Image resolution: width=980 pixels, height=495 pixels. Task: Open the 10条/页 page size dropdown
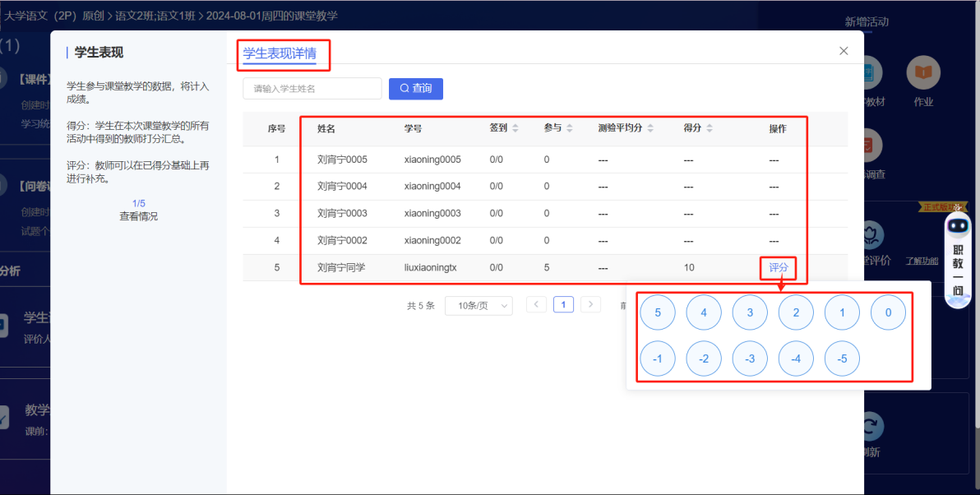[478, 306]
